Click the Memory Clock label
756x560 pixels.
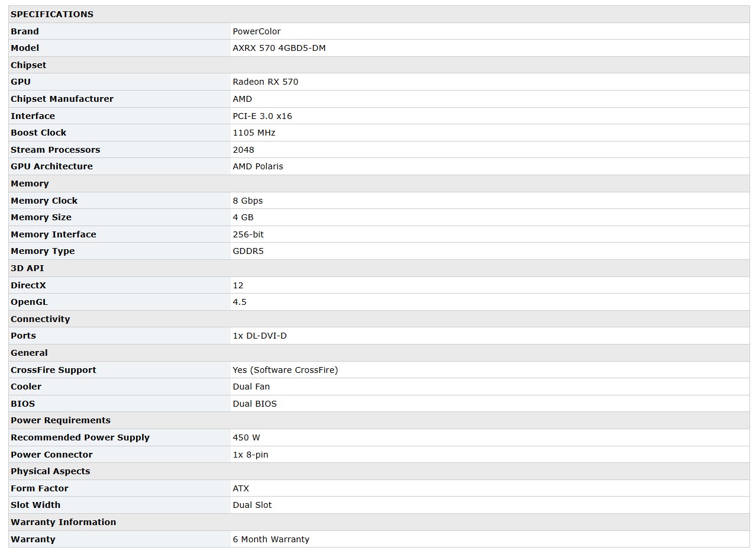pos(44,201)
